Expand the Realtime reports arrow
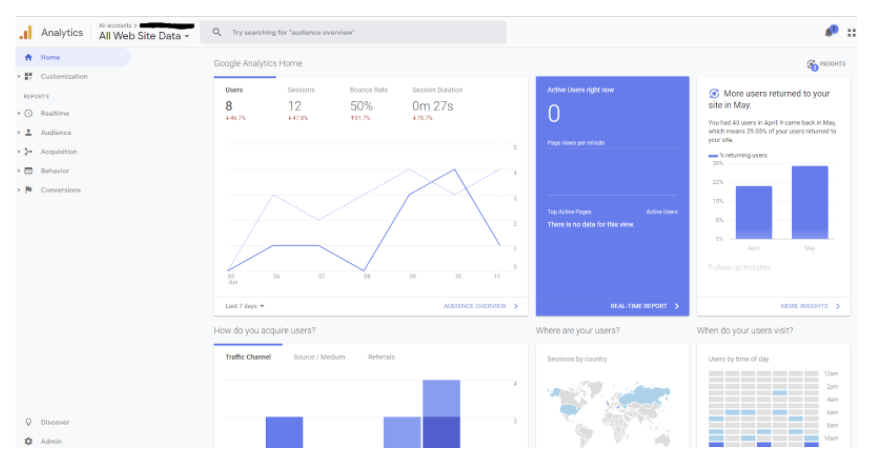 click(x=18, y=113)
